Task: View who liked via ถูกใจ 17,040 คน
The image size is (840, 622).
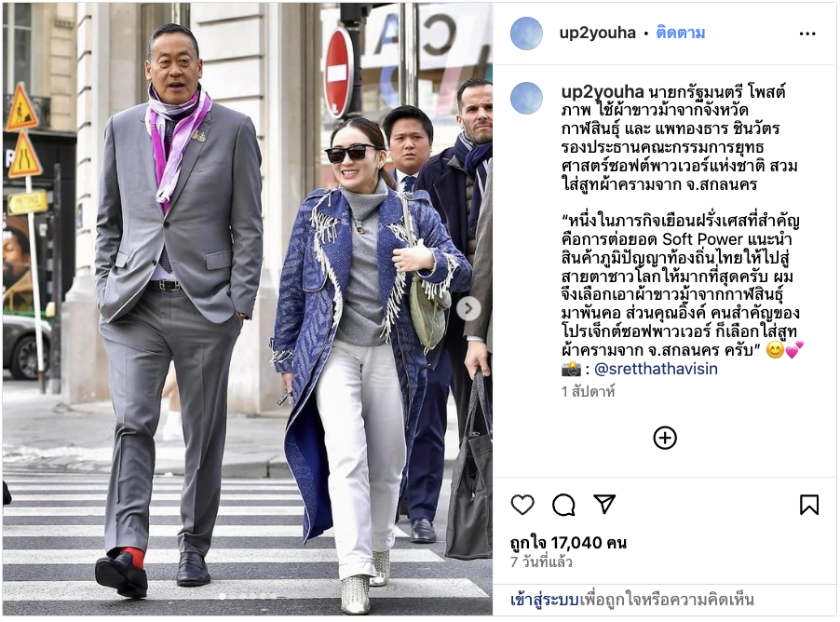Action: pos(568,543)
